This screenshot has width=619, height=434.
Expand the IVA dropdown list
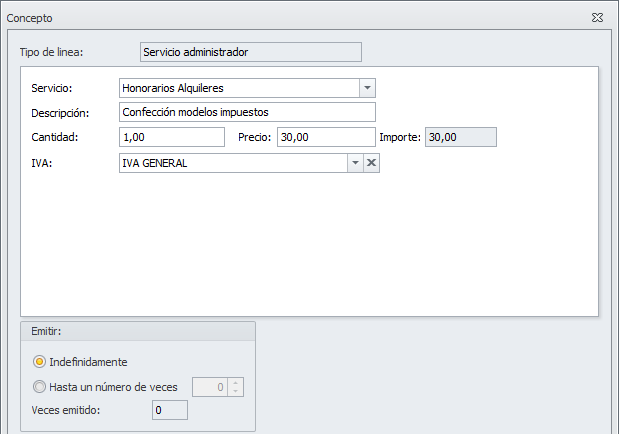pyautogui.click(x=354, y=164)
